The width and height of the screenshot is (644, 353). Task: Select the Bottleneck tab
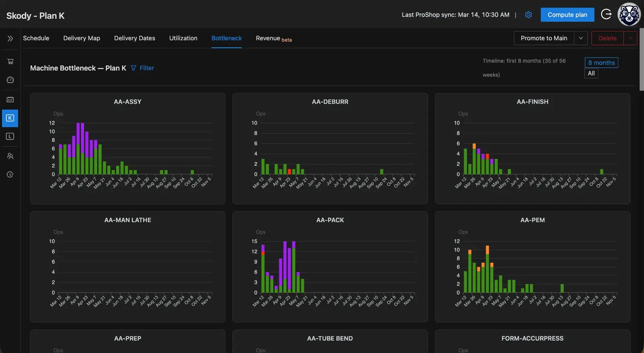(227, 38)
